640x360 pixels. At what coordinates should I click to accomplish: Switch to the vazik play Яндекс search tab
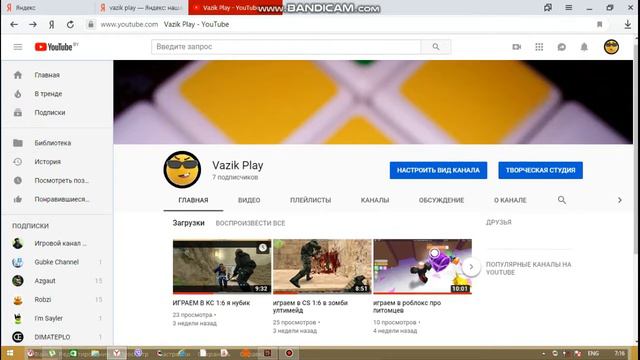(142, 7)
